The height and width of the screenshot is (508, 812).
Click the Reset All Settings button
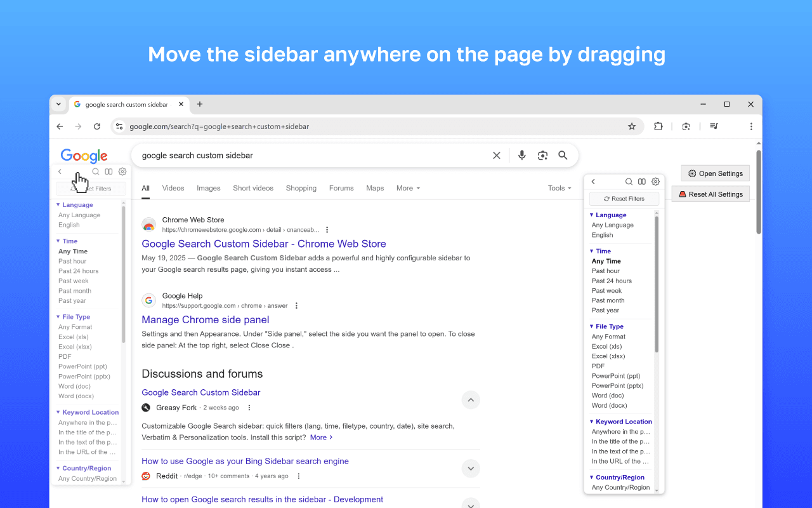click(710, 194)
